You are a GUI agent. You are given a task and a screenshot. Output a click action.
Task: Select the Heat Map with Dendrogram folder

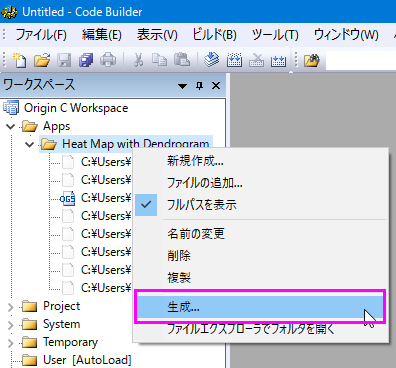135,144
